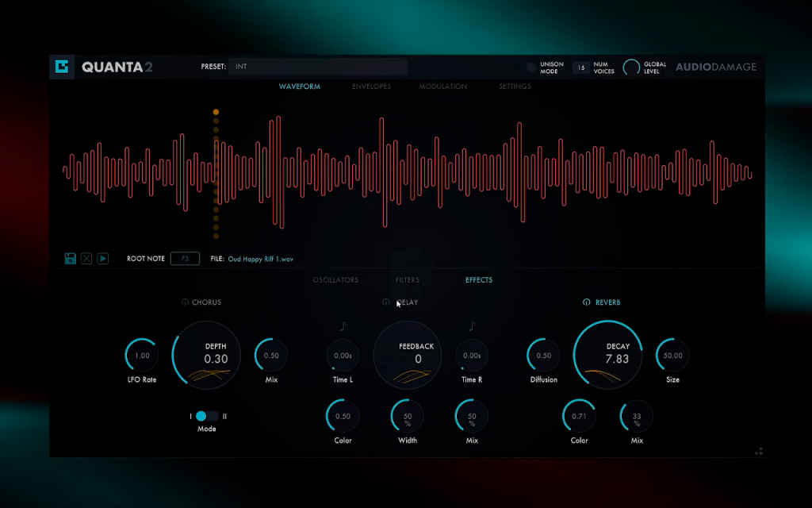Click the Root Note F3 field
Image resolution: width=812 pixels, height=508 pixels.
click(x=185, y=258)
